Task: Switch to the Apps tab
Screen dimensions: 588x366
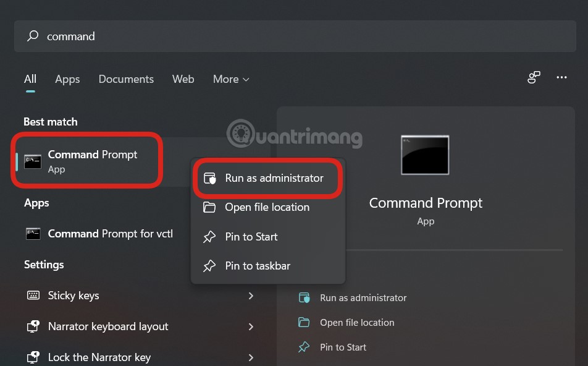Action: click(67, 79)
